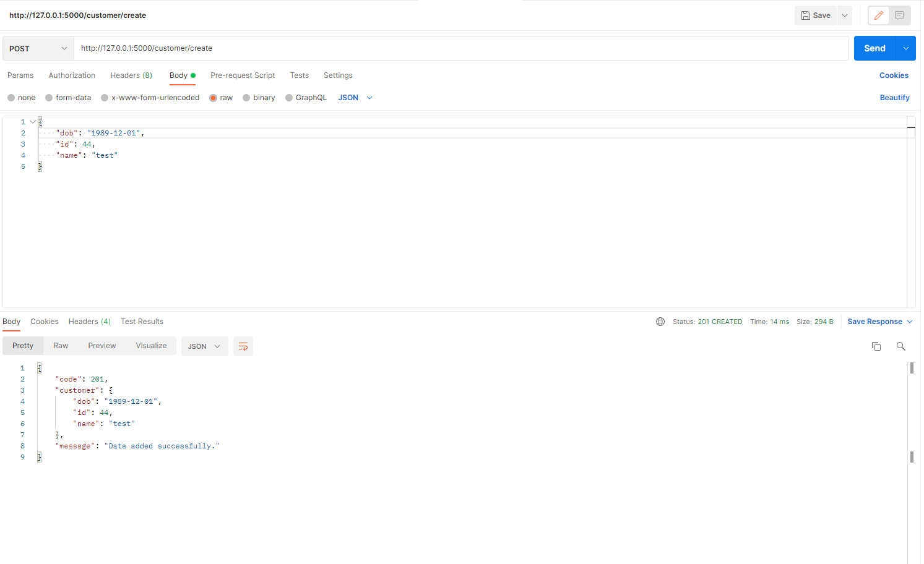Screen dimensions: 924x564
Task: Open the response Headers (4) tab
Action: click(x=90, y=322)
